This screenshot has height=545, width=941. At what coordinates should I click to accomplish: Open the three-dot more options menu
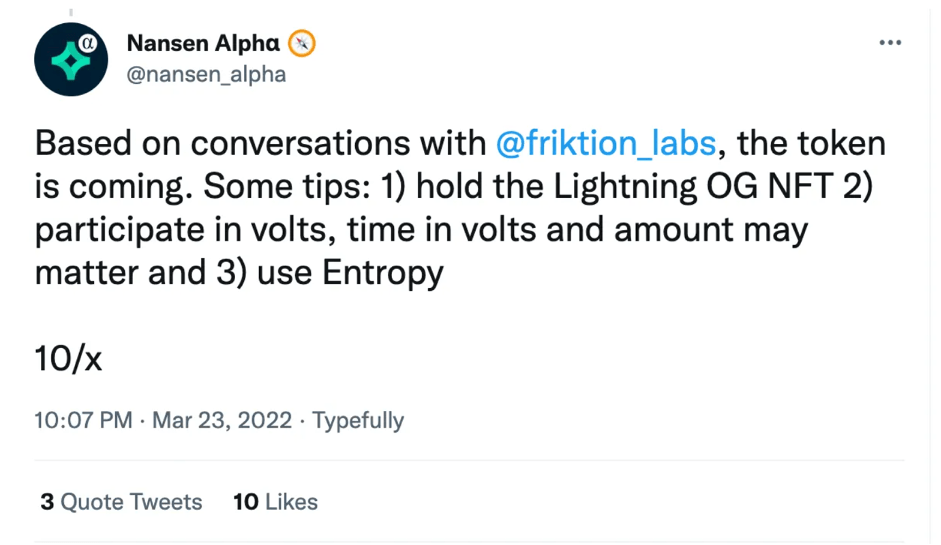point(890,44)
